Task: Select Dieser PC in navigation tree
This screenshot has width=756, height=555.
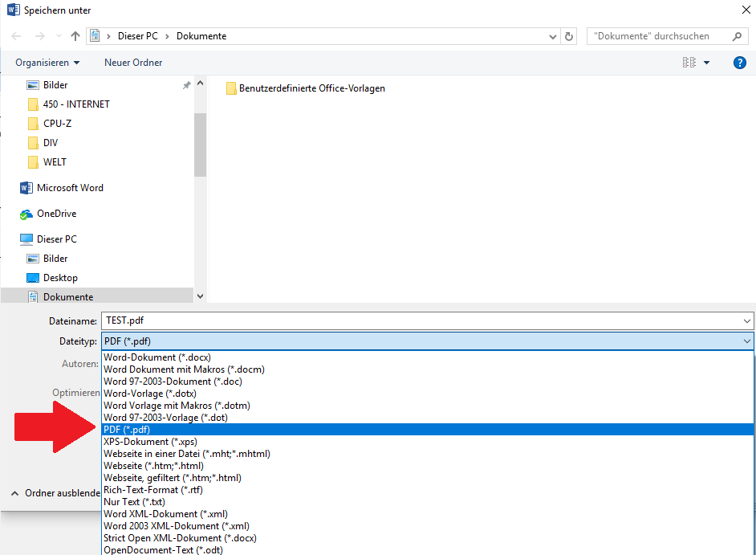Action: (48, 239)
